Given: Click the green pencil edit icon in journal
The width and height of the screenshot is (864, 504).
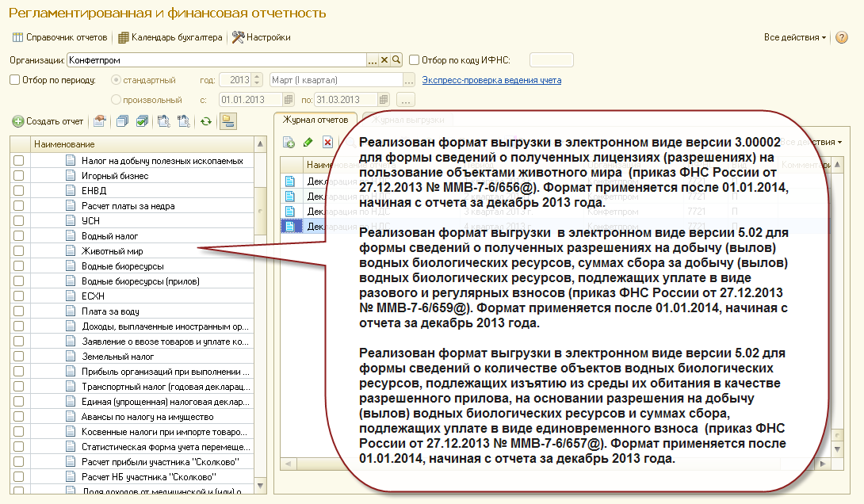Looking at the screenshot, I should coord(308,143).
